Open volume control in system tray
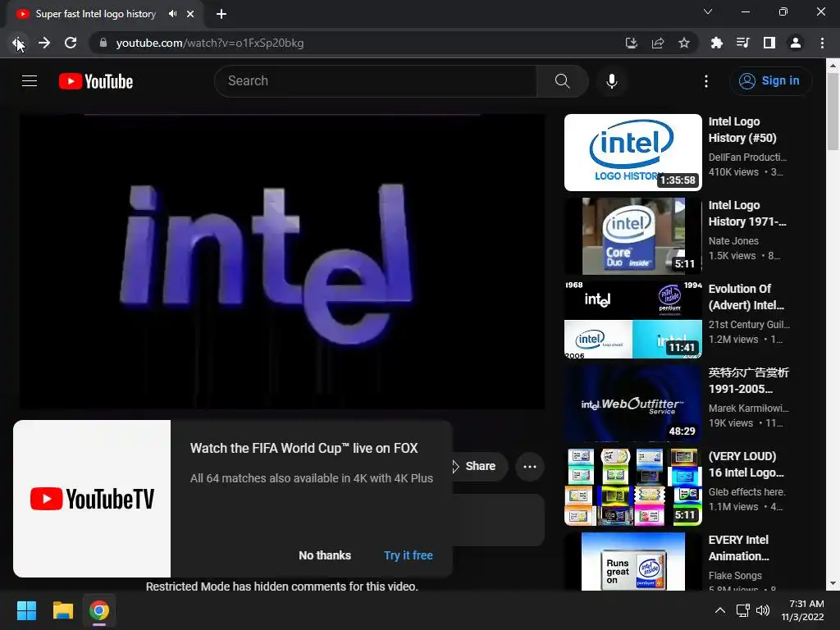This screenshot has width=840, height=630. click(762, 610)
